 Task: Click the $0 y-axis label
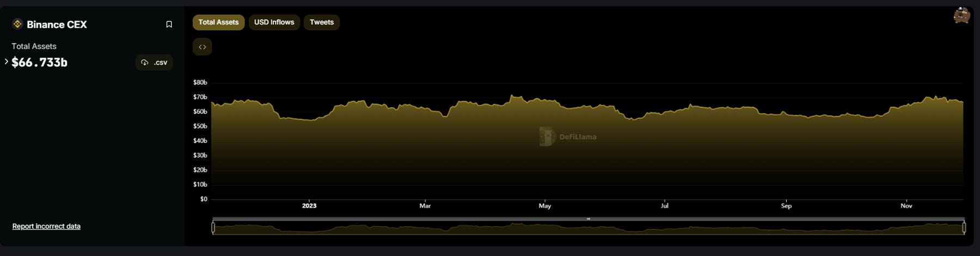[x=204, y=199]
